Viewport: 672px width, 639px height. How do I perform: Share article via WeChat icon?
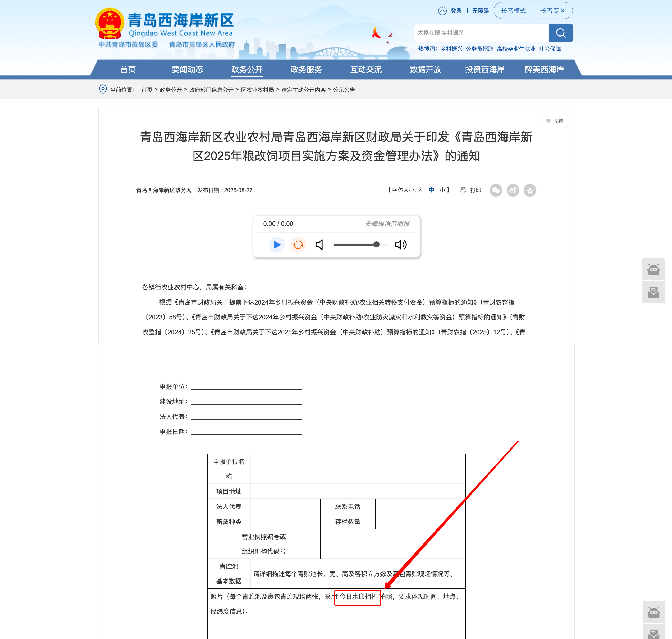tap(496, 190)
